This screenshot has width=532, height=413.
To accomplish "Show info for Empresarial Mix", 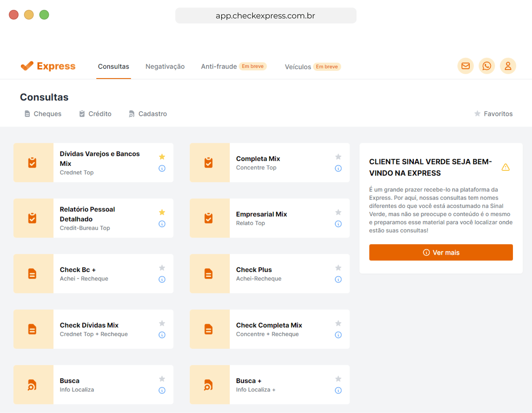I will (338, 224).
